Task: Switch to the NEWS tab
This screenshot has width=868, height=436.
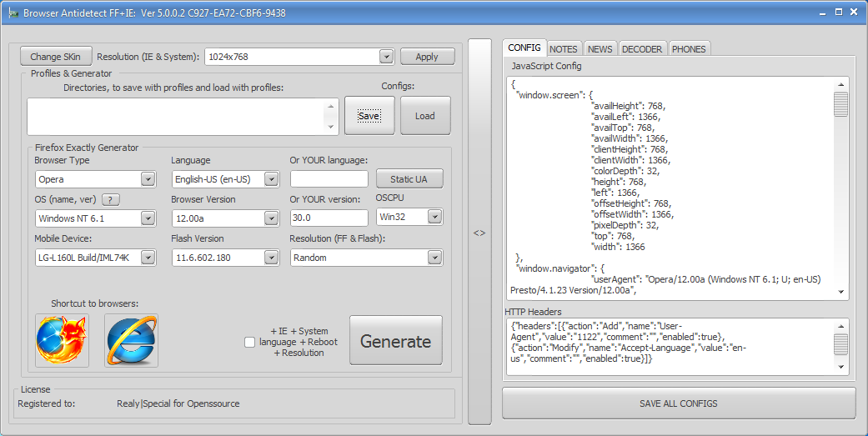Action: (x=600, y=49)
